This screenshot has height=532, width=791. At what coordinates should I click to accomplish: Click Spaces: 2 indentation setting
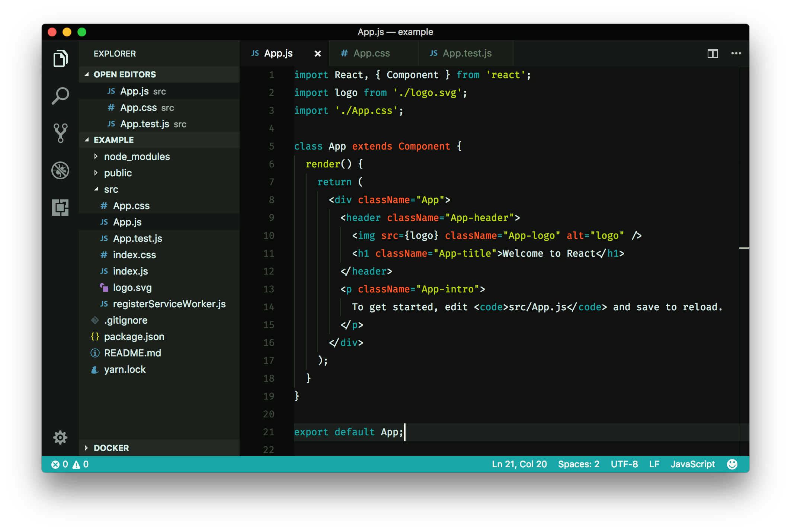tap(579, 464)
